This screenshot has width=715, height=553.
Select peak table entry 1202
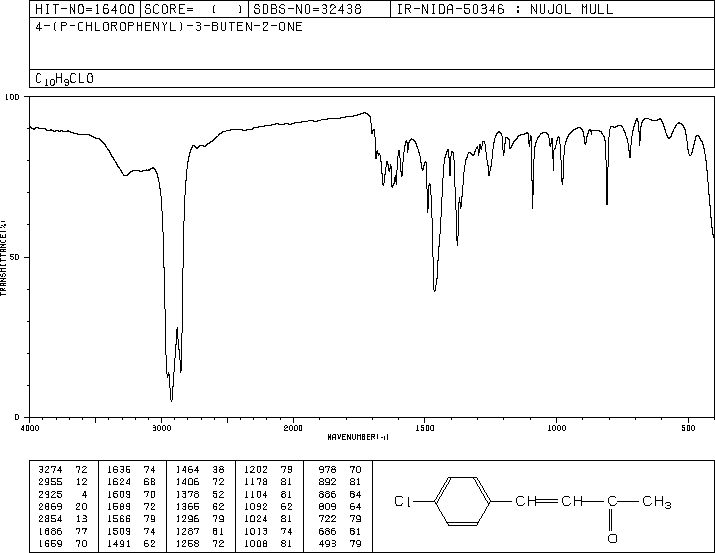coord(256,470)
